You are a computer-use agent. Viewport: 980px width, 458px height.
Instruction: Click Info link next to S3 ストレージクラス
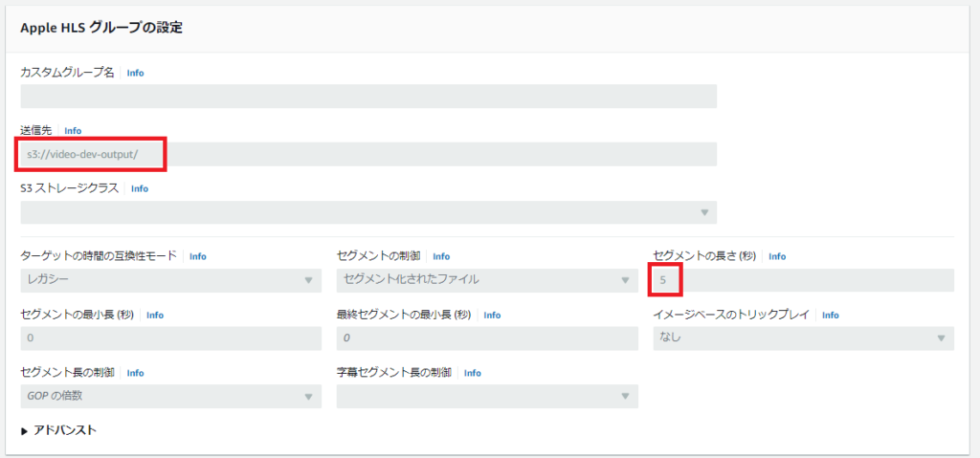click(x=140, y=189)
